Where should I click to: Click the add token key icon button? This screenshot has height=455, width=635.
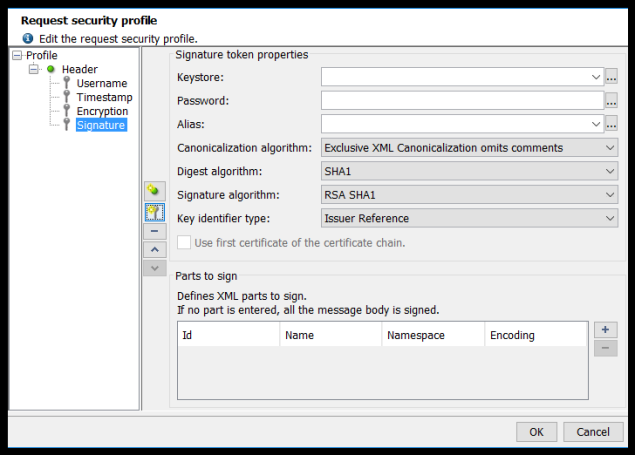[x=154, y=211]
